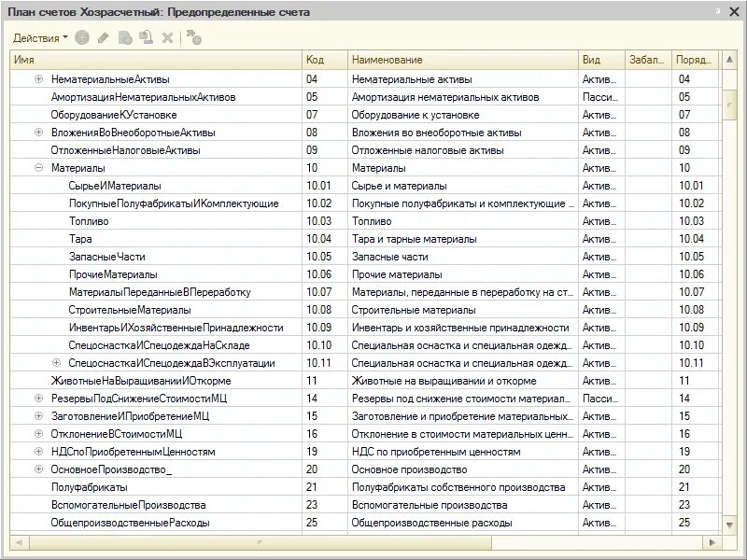Click the X delete icon in toolbar
The height and width of the screenshot is (560, 747).
pyautogui.click(x=167, y=37)
